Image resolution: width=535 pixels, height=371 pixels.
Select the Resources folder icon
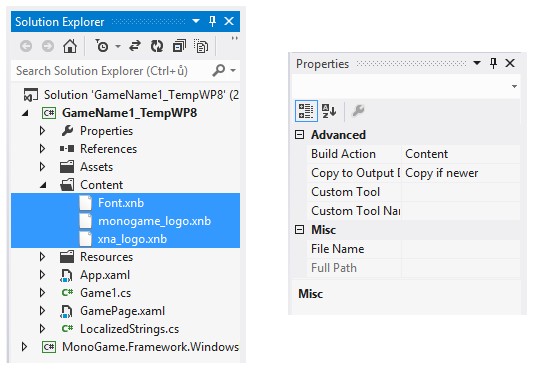67,257
